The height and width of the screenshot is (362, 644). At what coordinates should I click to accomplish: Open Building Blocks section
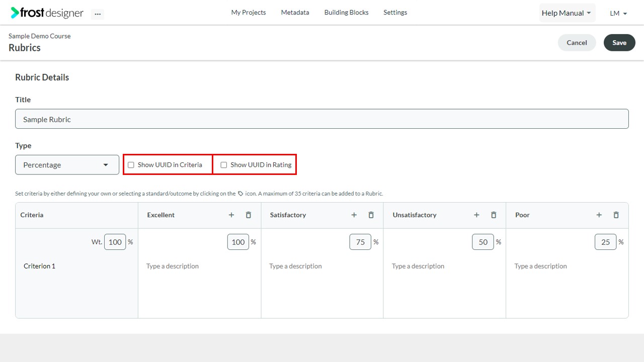click(x=346, y=13)
